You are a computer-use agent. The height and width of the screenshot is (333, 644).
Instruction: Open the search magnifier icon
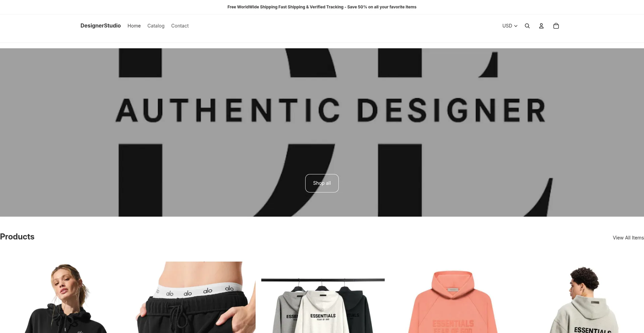pyautogui.click(x=527, y=26)
